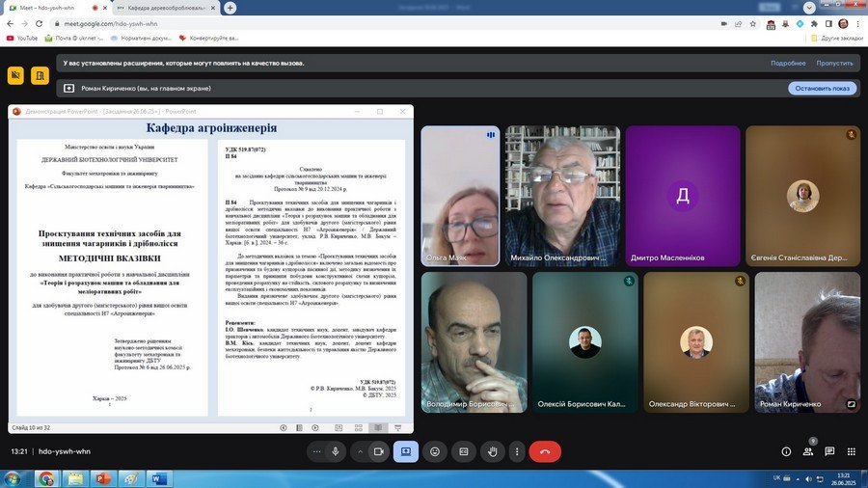The width and height of the screenshot is (868, 488).
Task: Open chat with everyone panel
Action: [829, 451]
